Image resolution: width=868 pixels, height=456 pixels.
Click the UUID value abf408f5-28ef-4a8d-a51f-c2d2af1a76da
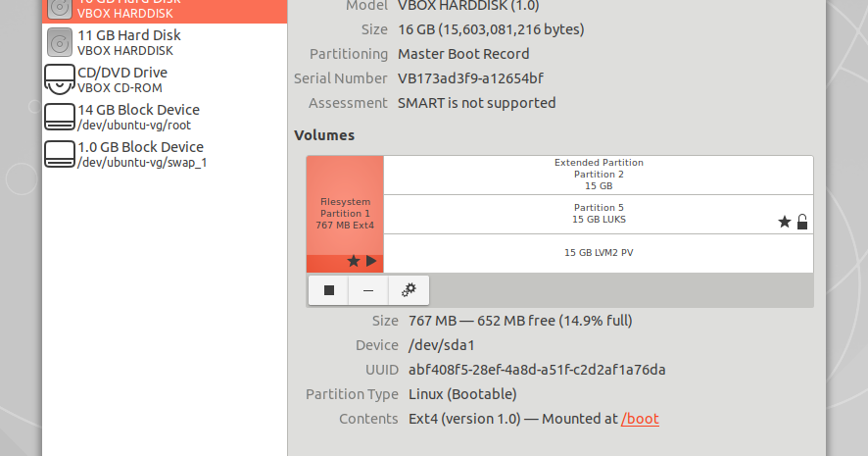point(537,370)
